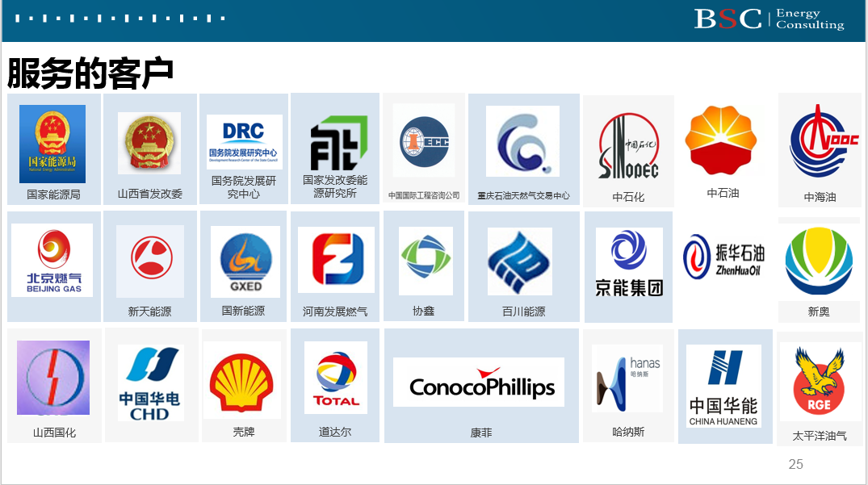The image size is (868, 485).
Task: Click the 协鑫 caption
Action: 423,311
